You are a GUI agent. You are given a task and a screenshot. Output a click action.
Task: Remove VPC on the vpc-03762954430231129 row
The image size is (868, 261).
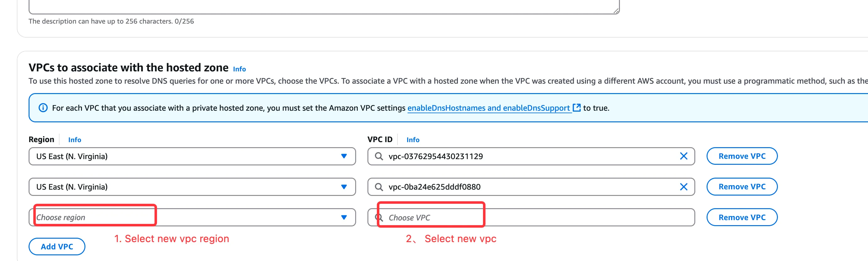[742, 156]
